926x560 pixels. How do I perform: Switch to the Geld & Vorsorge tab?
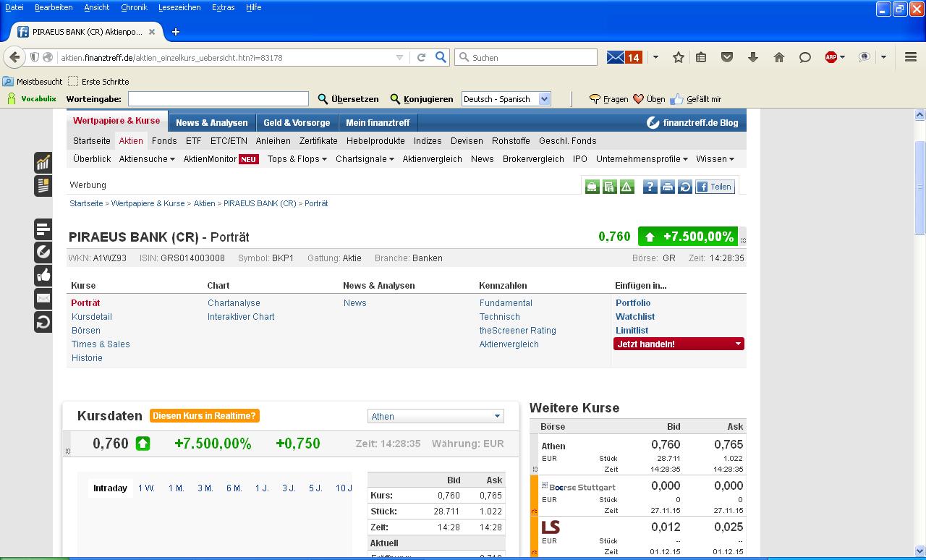tap(297, 123)
